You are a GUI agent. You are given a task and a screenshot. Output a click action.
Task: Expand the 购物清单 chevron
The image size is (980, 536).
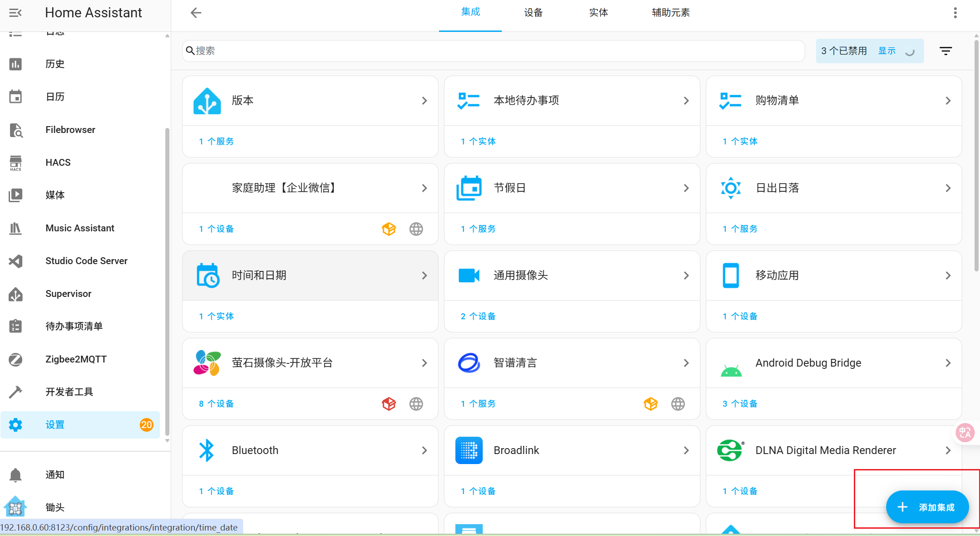[948, 101]
